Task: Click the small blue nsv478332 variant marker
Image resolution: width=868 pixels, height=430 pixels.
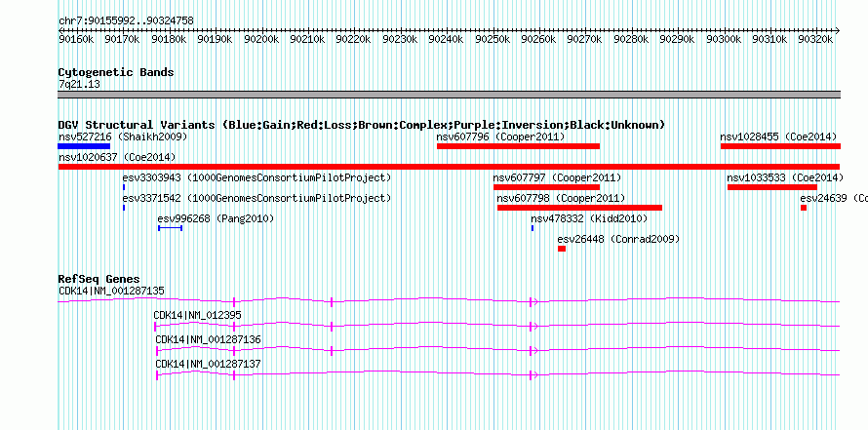Action: coord(533,228)
